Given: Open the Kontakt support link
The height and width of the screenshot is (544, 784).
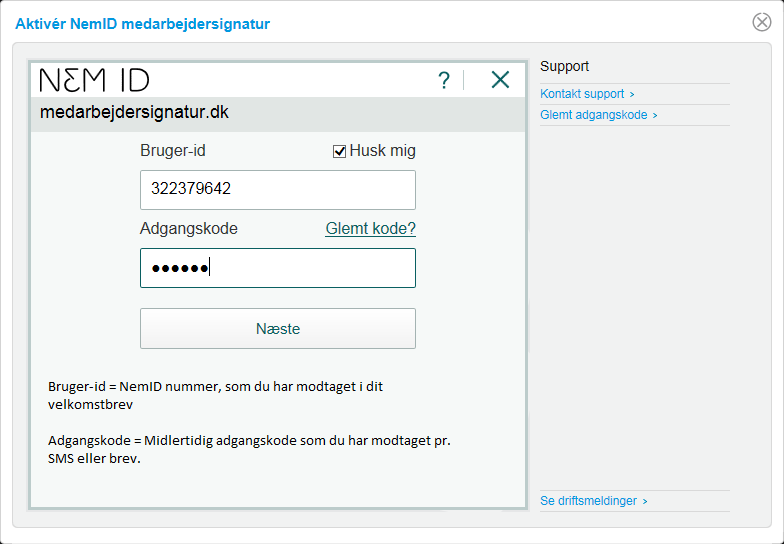Looking at the screenshot, I should (x=587, y=94).
